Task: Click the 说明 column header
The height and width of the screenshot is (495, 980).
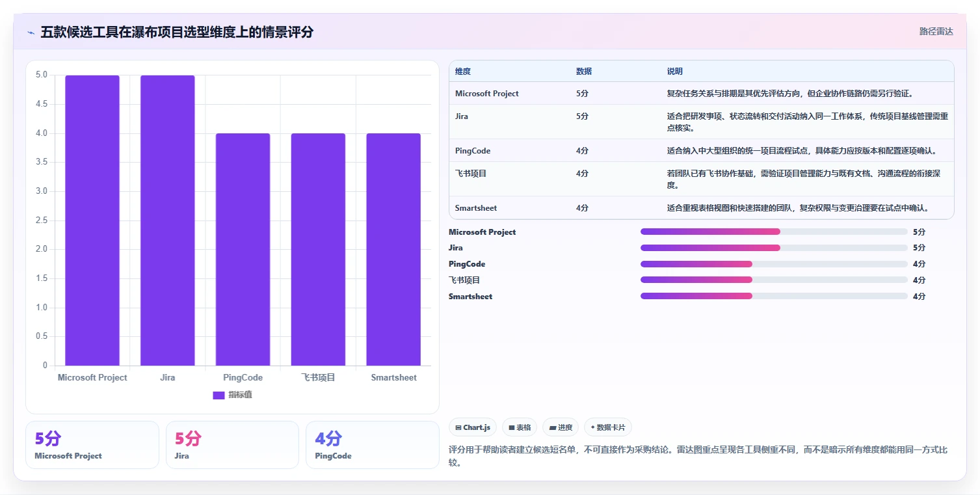Action: click(675, 72)
